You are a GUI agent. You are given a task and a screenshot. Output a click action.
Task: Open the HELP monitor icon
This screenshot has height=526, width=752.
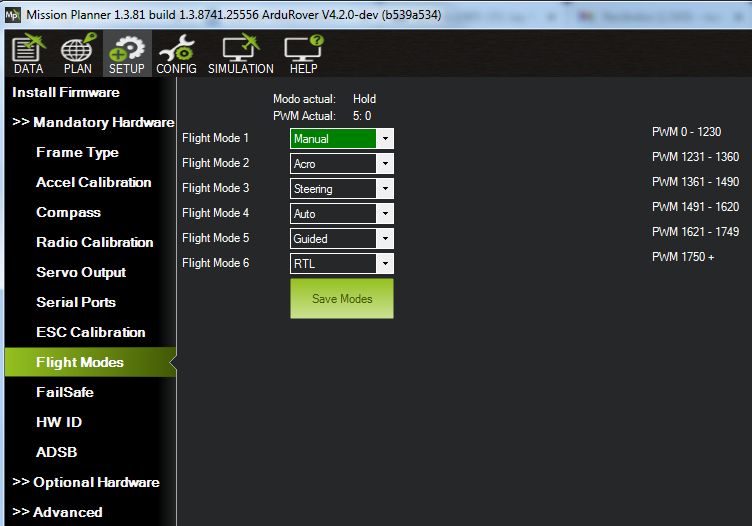(303, 54)
